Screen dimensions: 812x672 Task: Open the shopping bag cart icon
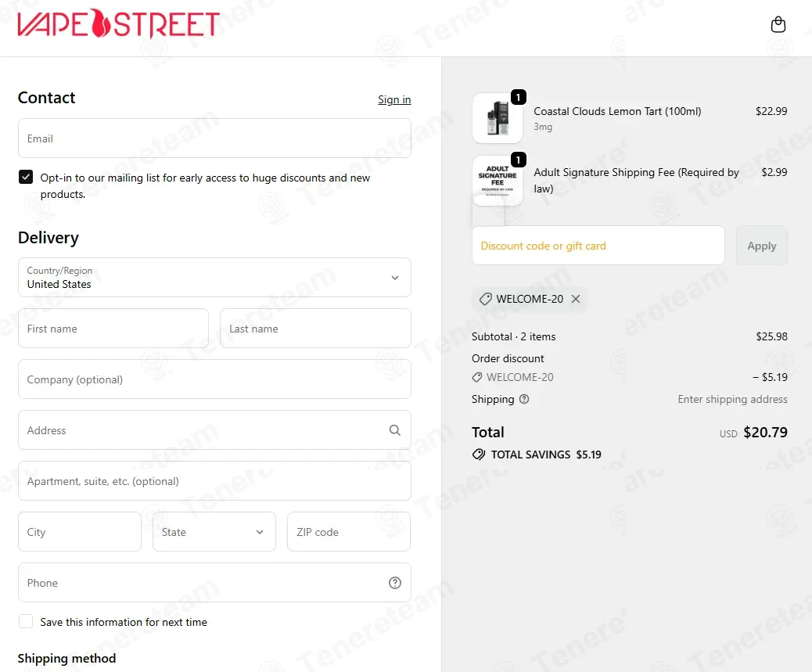[x=778, y=24]
